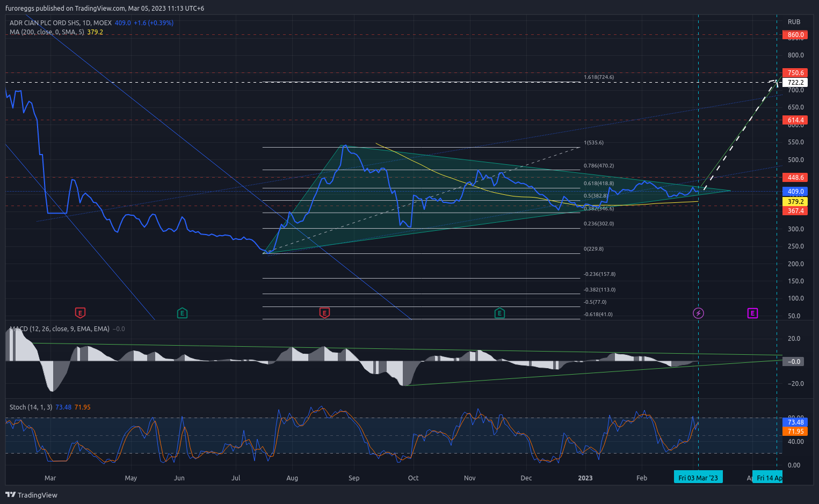Click the MACD -0.0 axis value label
The width and height of the screenshot is (819, 504).
coord(794,362)
